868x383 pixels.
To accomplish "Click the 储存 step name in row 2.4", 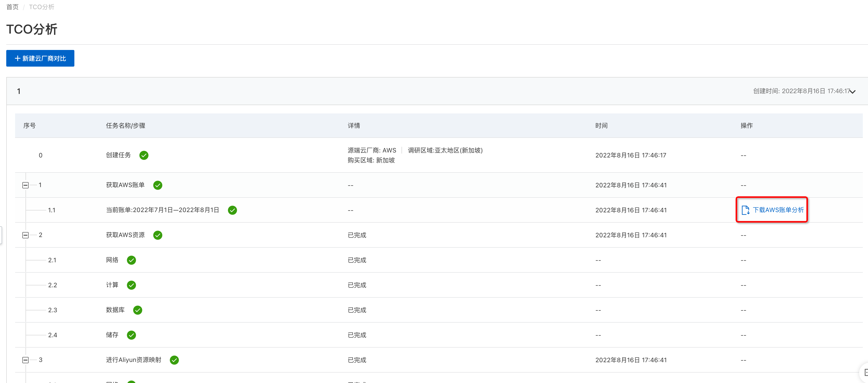I will click(x=112, y=335).
